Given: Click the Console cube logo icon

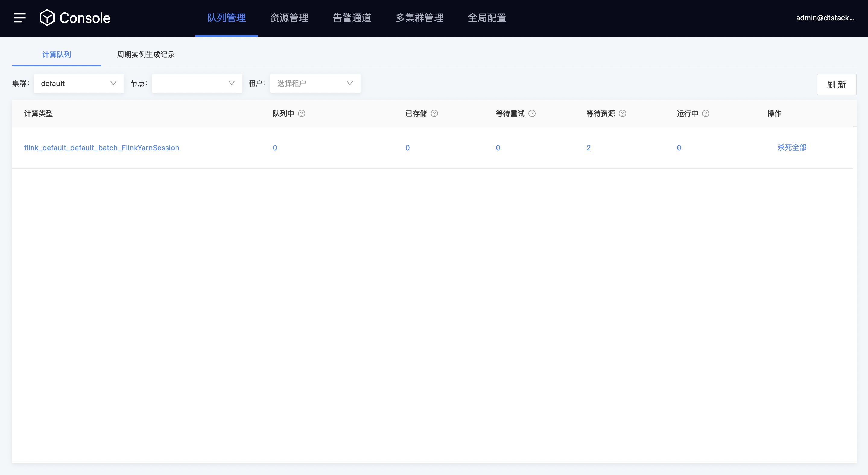Looking at the screenshot, I should pos(47,18).
